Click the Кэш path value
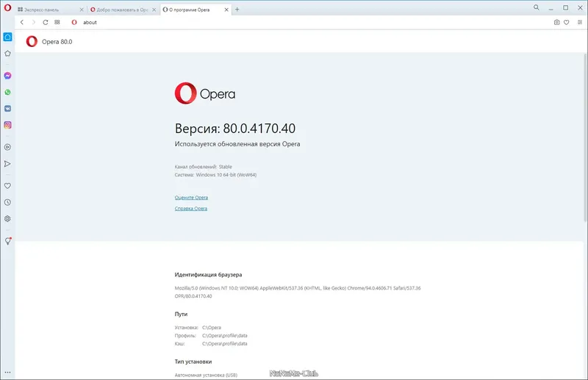 pos(225,343)
